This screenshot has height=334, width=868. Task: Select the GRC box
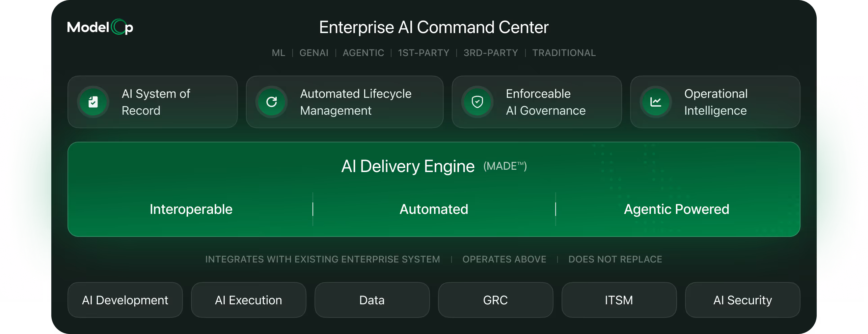point(496,300)
